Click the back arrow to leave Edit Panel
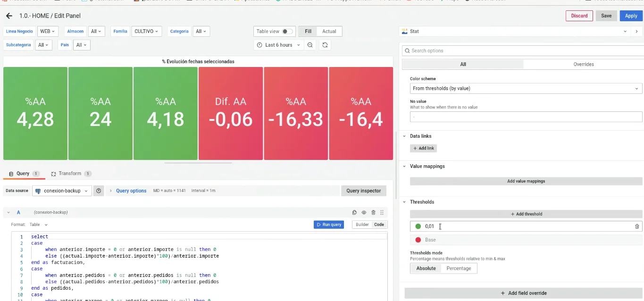The height and width of the screenshot is (301, 644). (x=9, y=16)
